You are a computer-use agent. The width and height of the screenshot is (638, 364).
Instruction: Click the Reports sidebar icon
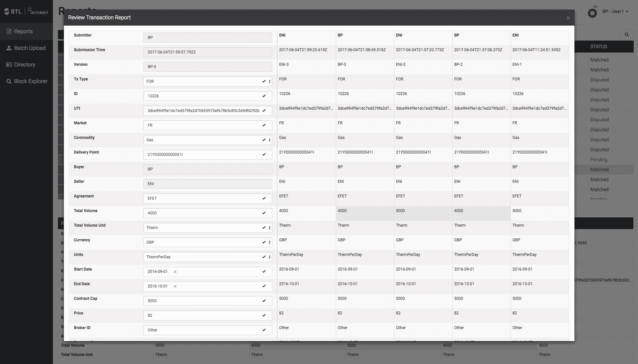point(9,32)
